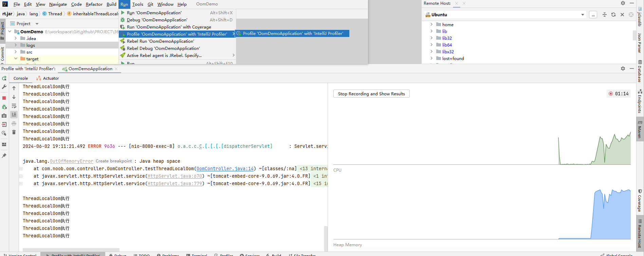Hide the Remote Host panel
This screenshot has height=256, width=644.
[x=632, y=3]
